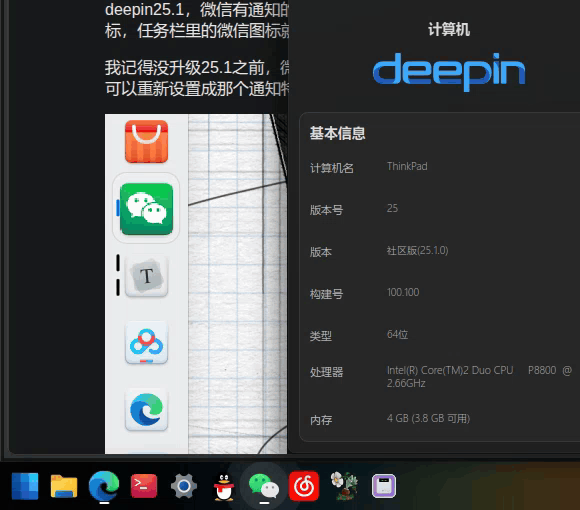The image size is (580, 510).
Task: Click the 版本号 label
Action: (x=326, y=210)
